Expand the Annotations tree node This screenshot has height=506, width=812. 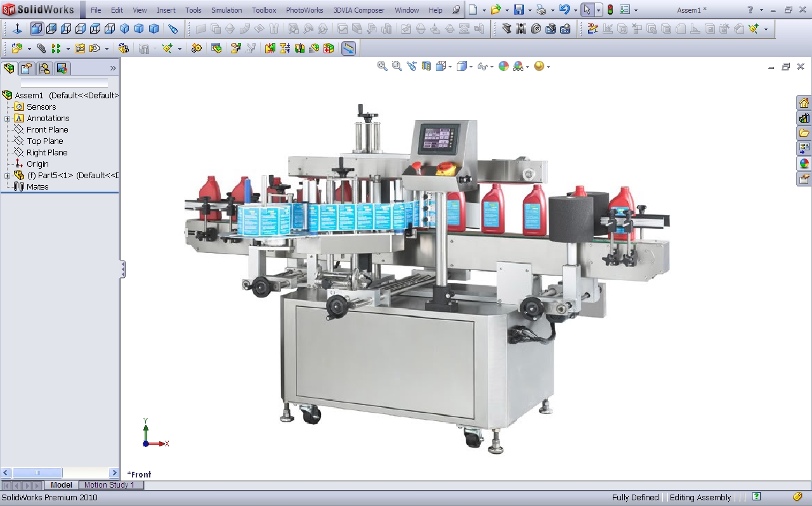point(7,119)
